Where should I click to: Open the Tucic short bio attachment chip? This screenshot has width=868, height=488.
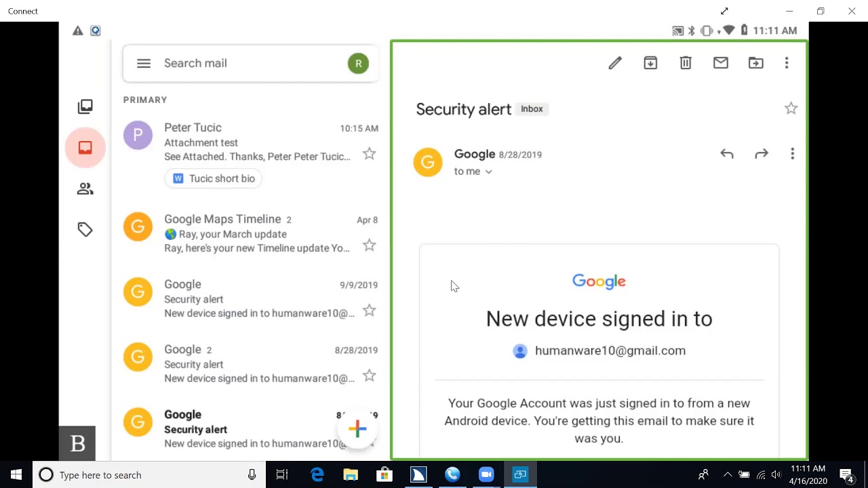[x=214, y=178]
